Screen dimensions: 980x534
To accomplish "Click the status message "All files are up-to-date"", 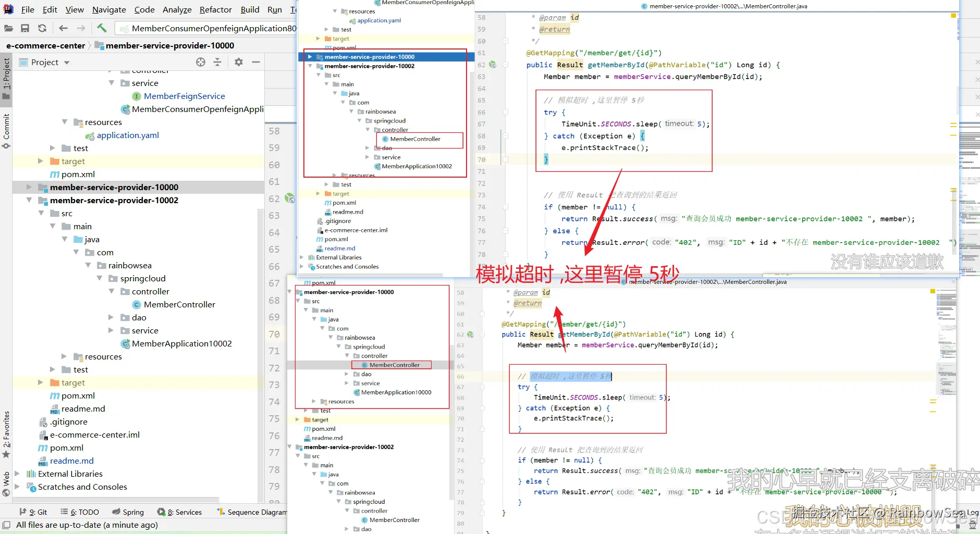I will pyautogui.click(x=87, y=525).
